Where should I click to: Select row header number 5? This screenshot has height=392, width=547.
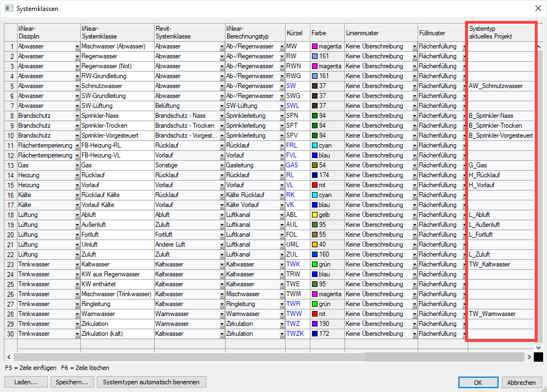(11, 86)
